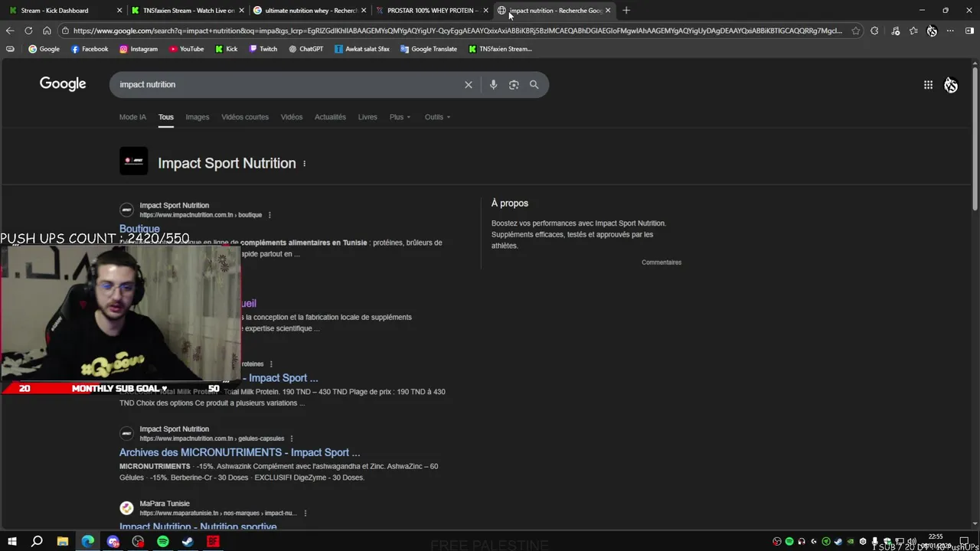The width and height of the screenshot is (980, 551).
Task: Open the browser profile avatar in toolbar
Action: tap(932, 31)
